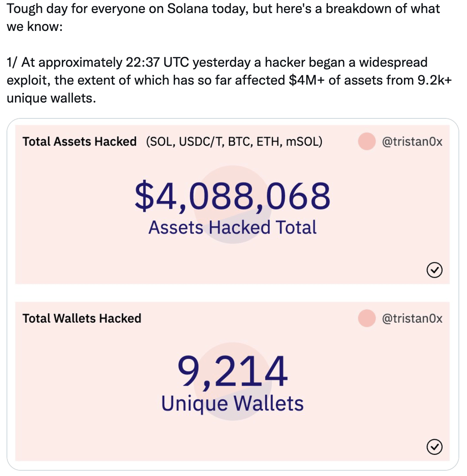Click the watermark logo behind $4,088,068
The image size is (467, 476).
tap(233, 204)
